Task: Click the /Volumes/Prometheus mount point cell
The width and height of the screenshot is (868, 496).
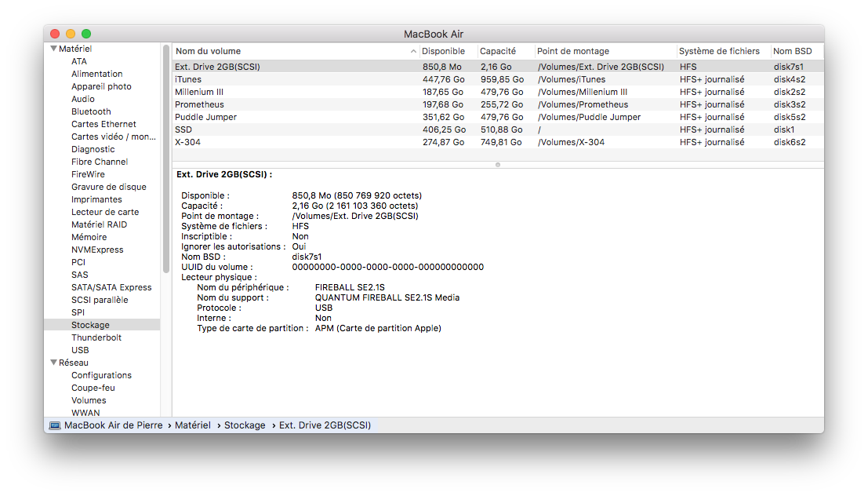Action: (583, 104)
